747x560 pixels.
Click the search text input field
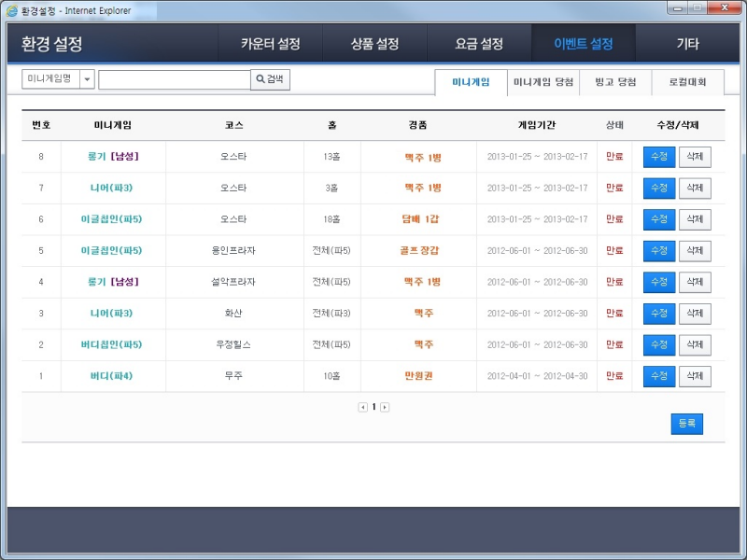click(173, 78)
